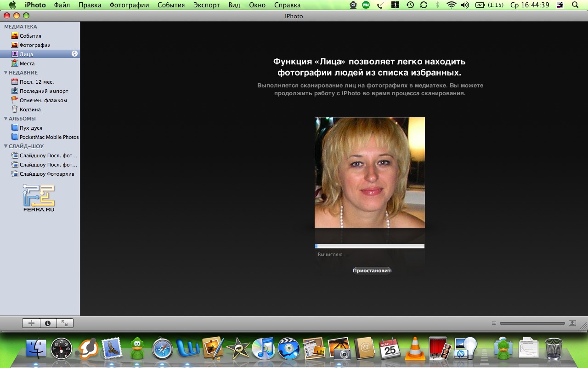Open the Корзина trash in sidebar
Screen dimensions: 588x368
click(30, 109)
